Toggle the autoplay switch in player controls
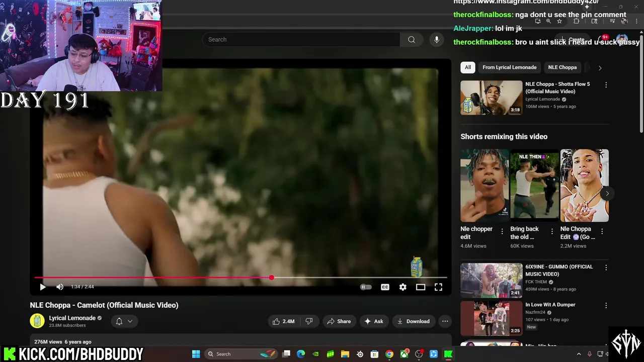Image resolution: width=644 pixels, height=362 pixels. 366,287
